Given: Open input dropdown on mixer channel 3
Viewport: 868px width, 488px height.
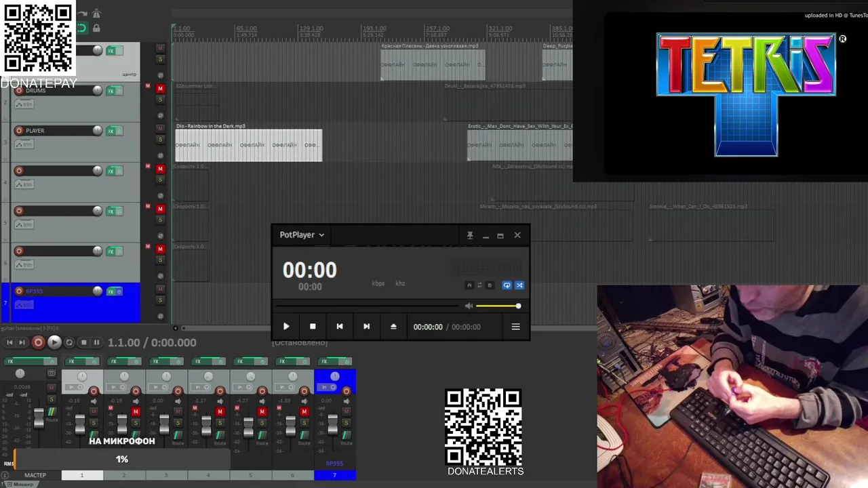Looking at the screenshot, I should click(x=159, y=387).
